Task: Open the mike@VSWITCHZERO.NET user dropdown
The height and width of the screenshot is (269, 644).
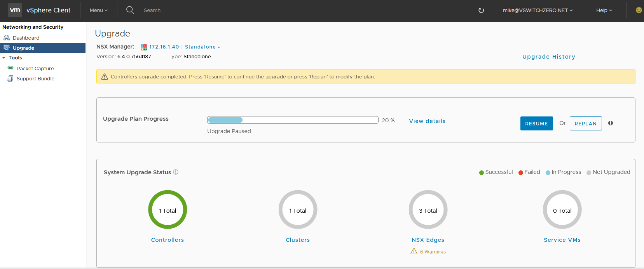Action: pos(538,10)
